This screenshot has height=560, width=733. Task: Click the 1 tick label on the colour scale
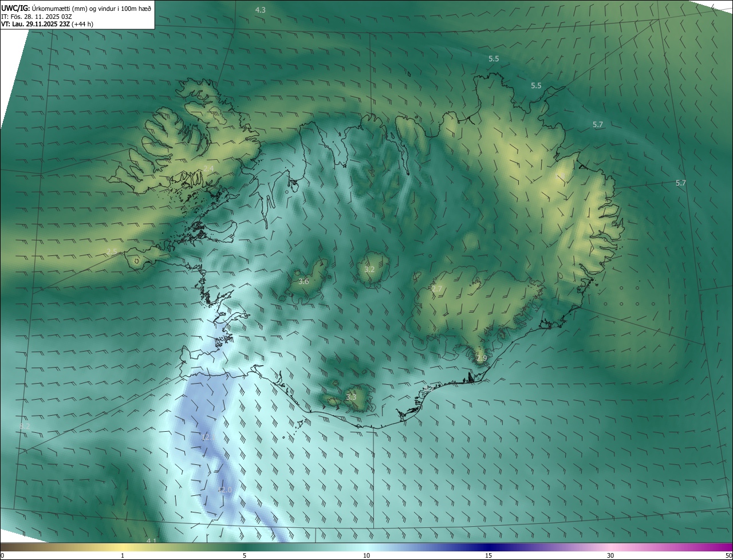pos(123,555)
